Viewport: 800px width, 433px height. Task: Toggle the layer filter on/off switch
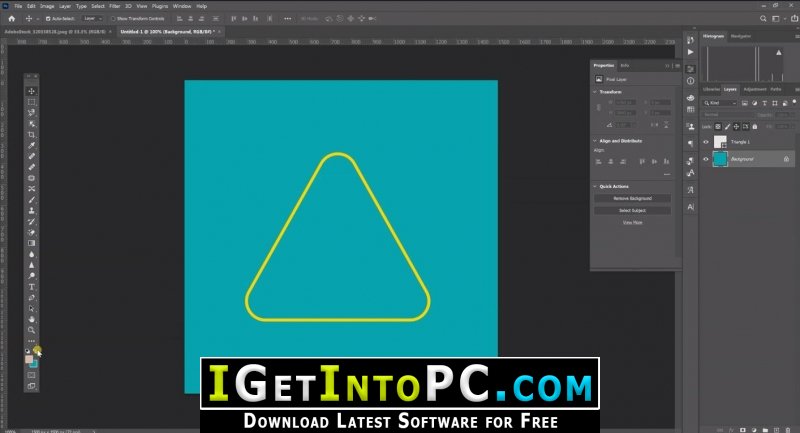[x=794, y=102]
